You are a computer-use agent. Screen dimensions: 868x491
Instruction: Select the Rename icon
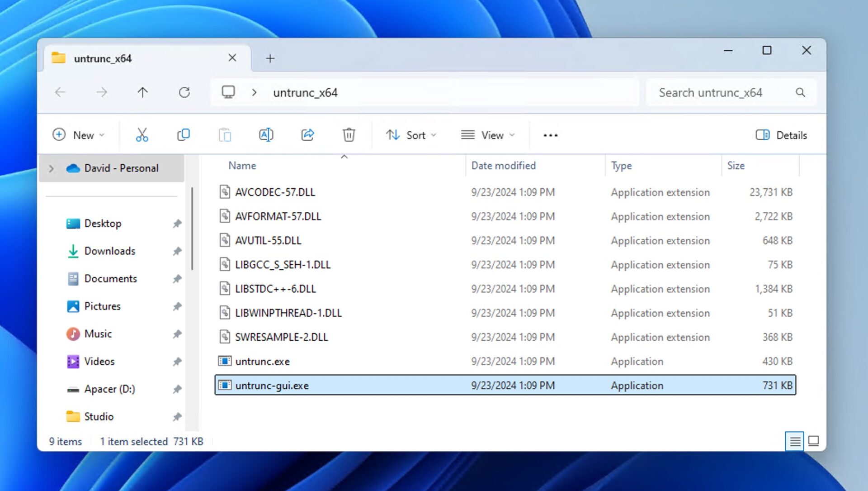pyautogui.click(x=266, y=134)
